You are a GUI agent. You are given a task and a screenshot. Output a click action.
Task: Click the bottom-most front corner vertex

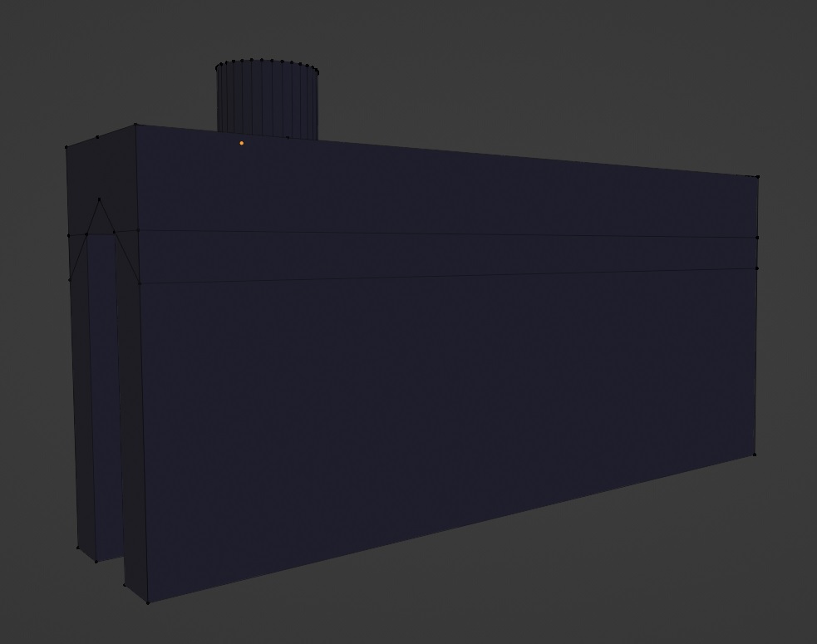(x=148, y=602)
